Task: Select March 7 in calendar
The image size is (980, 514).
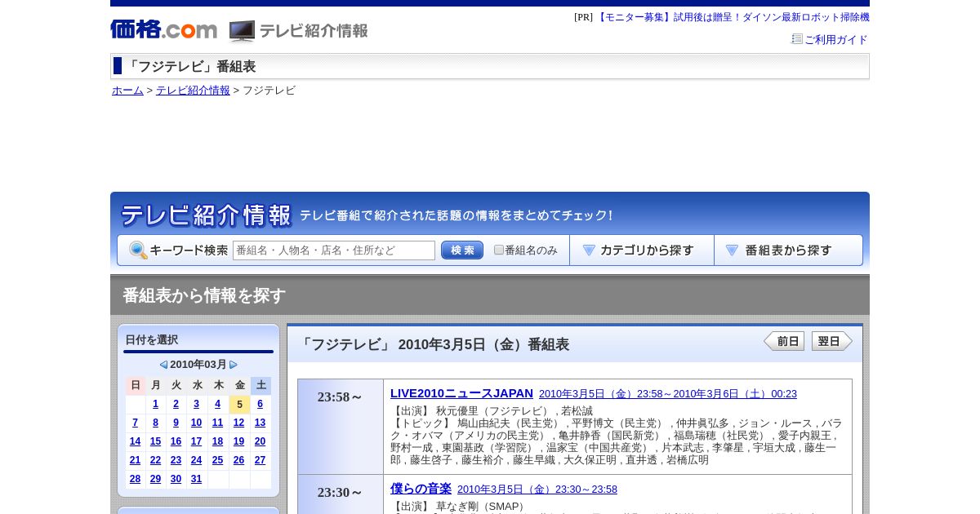Action: tap(136, 423)
